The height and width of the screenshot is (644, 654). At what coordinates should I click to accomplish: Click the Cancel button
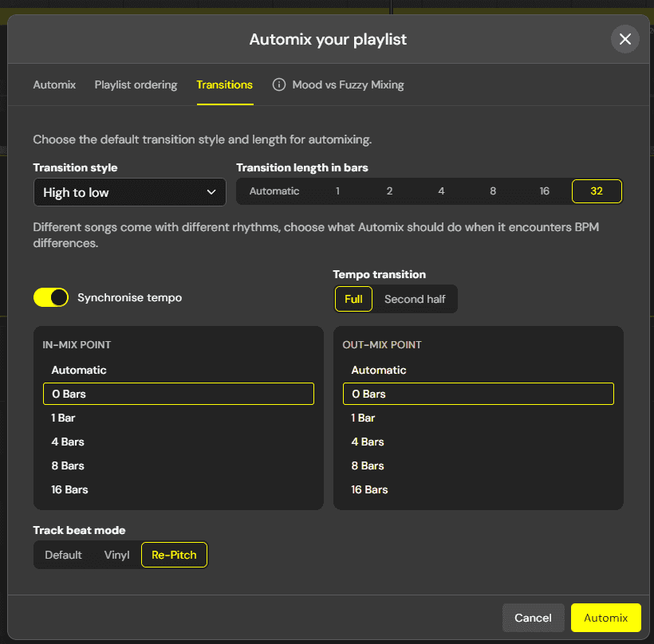tap(533, 618)
